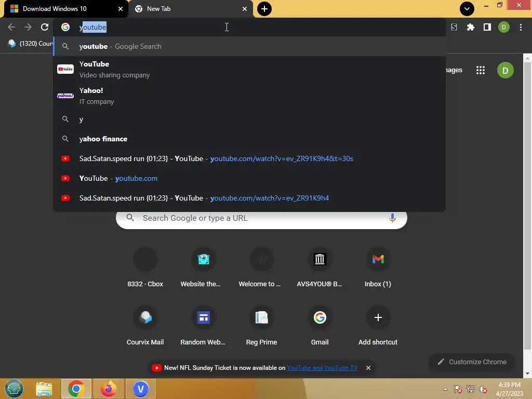Viewport: 532px width, 399px height.
Task: Select Yahoo! IT company suggestion
Action: [x=249, y=96]
